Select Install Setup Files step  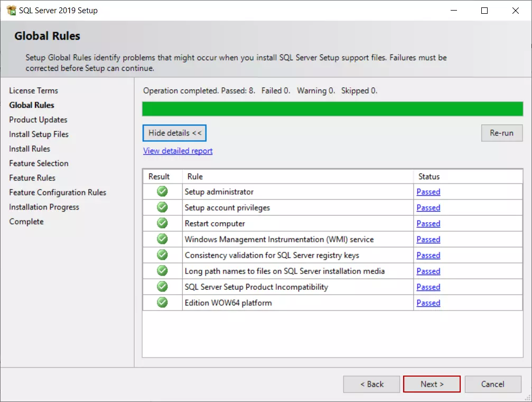pyautogui.click(x=39, y=134)
